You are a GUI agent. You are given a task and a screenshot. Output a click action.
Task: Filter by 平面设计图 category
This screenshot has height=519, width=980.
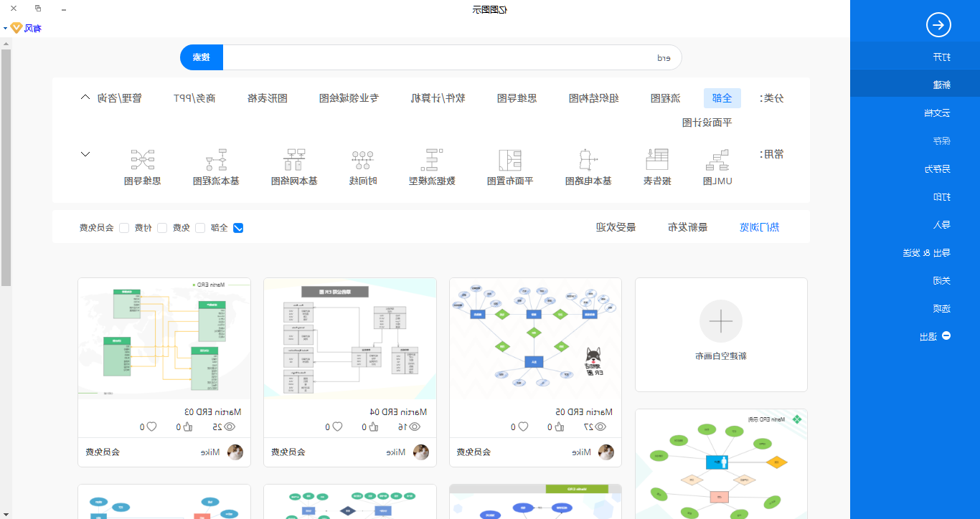pos(707,123)
